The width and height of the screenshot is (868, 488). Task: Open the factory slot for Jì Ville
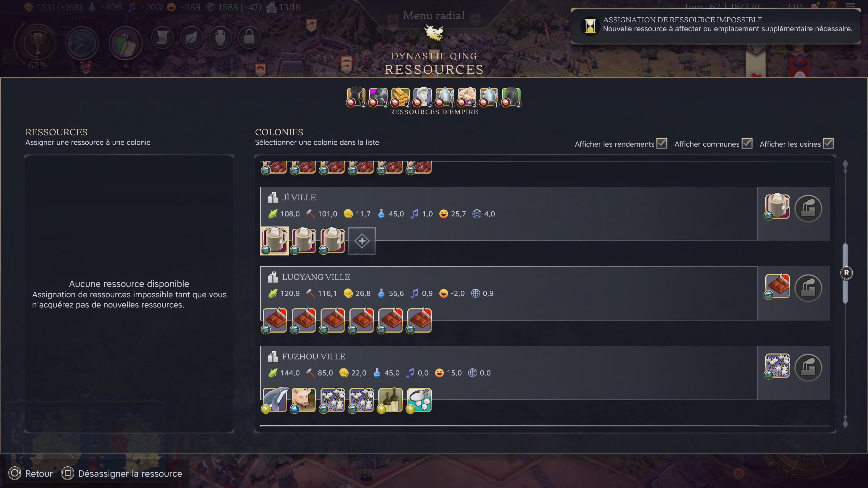click(808, 209)
